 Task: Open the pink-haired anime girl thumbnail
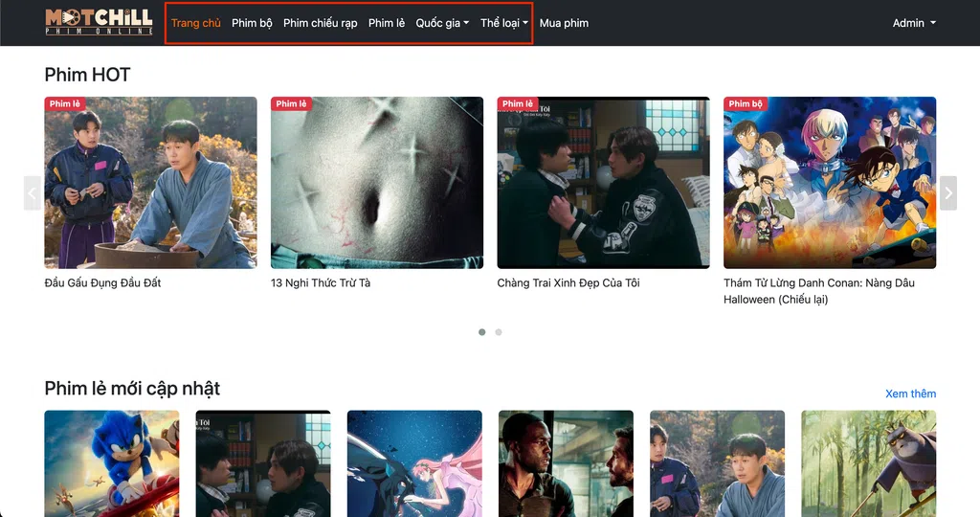click(414, 463)
